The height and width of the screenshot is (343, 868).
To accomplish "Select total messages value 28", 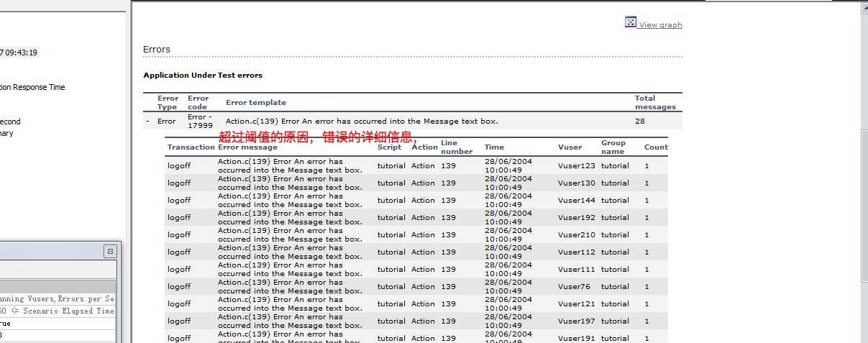I will pos(639,122).
